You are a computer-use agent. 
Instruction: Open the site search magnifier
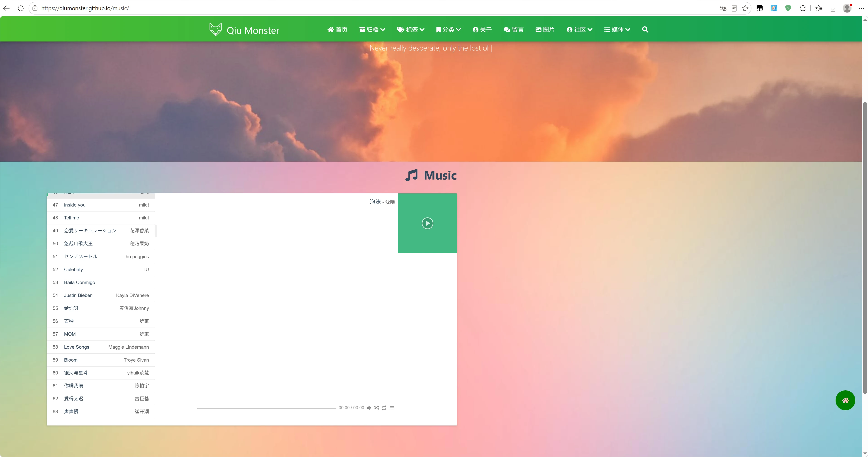[x=645, y=29]
